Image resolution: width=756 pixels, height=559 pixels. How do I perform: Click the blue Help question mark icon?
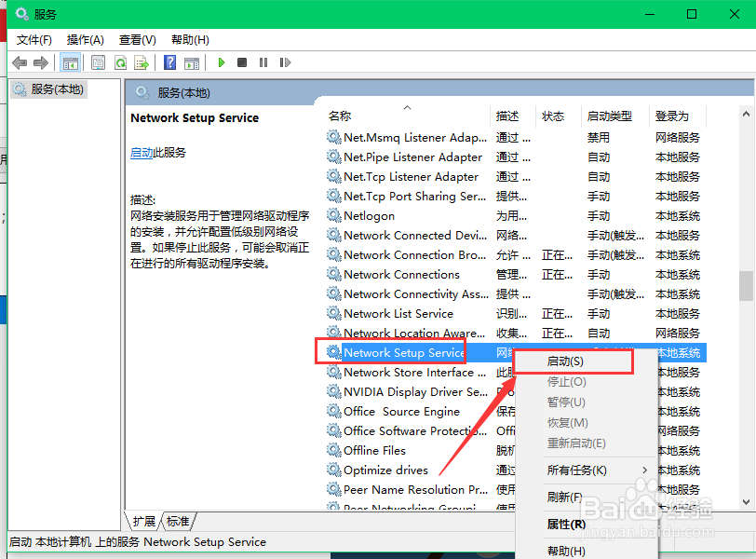coord(169,62)
